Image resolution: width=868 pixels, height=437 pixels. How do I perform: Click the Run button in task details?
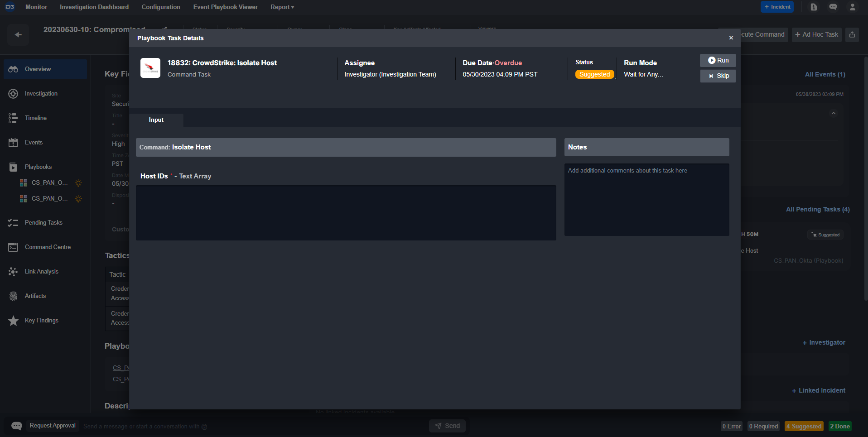718,61
